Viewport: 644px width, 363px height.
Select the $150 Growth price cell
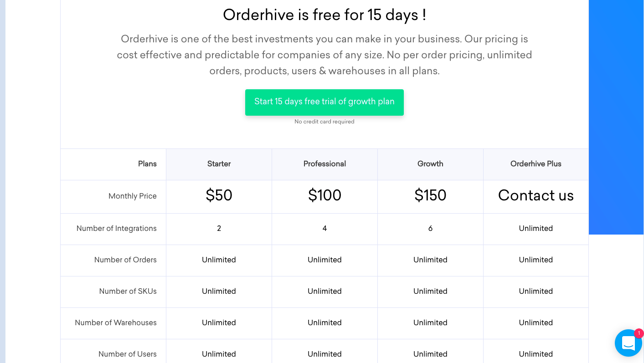(430, 195)
